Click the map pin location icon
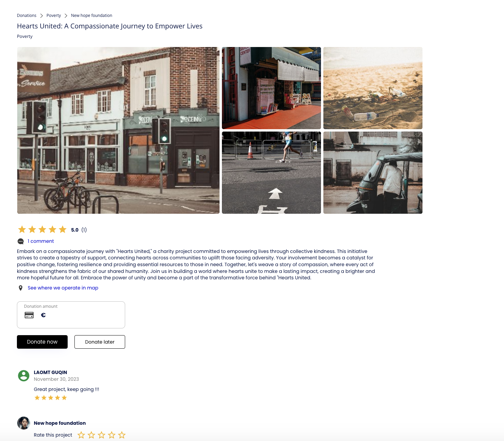Image resolution: width=504 pixels, height=441 pixels. tap(21, 288)
